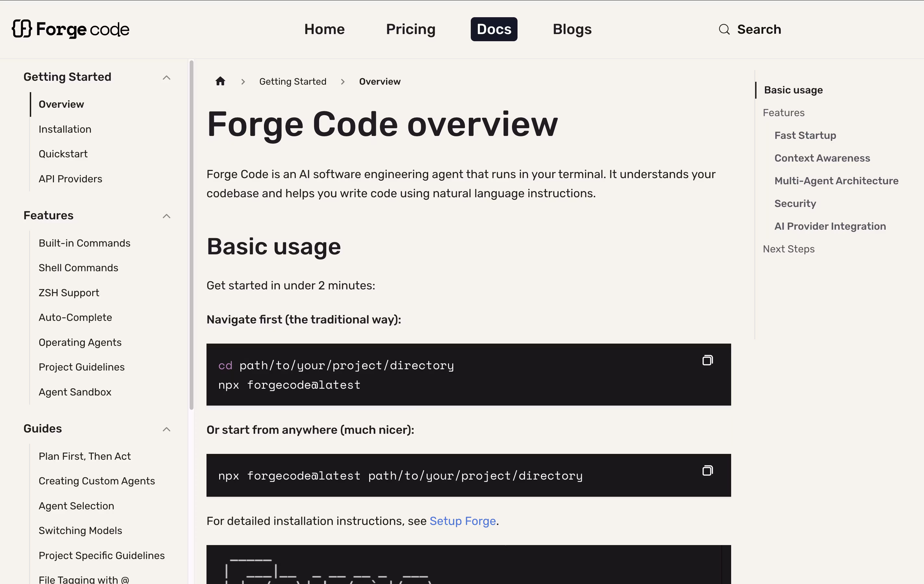
Task: Collapse the Guides sidebar section
Action: (166, 429)
